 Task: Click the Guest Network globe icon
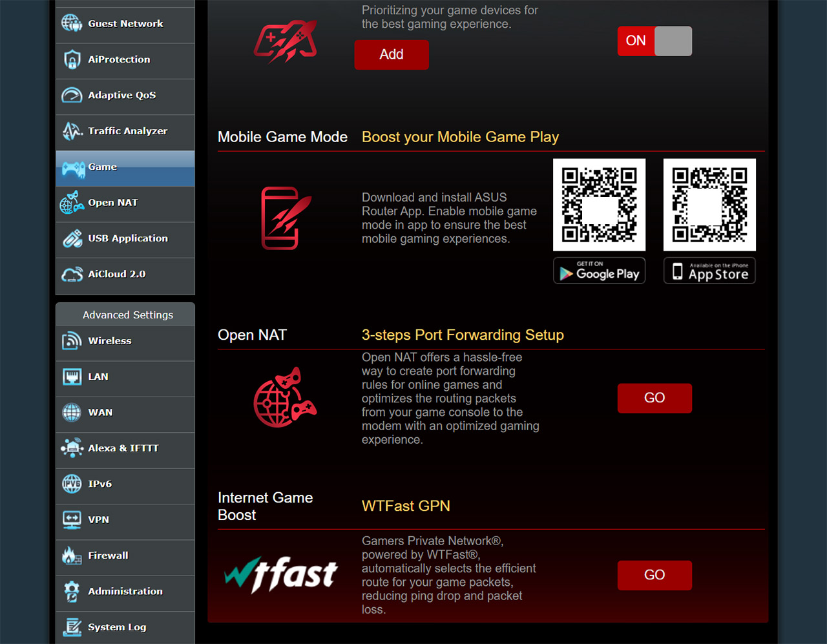pyautogui.click(x=72, y=23)
